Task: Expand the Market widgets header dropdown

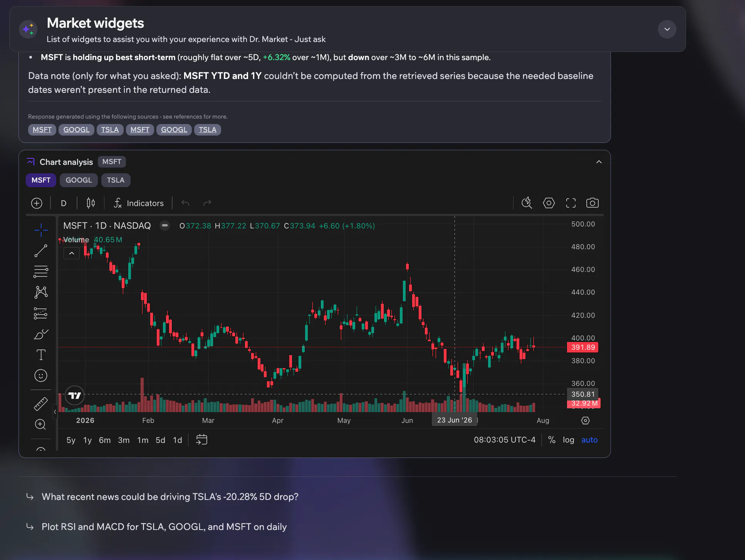Action: click(x=667, y=29)
